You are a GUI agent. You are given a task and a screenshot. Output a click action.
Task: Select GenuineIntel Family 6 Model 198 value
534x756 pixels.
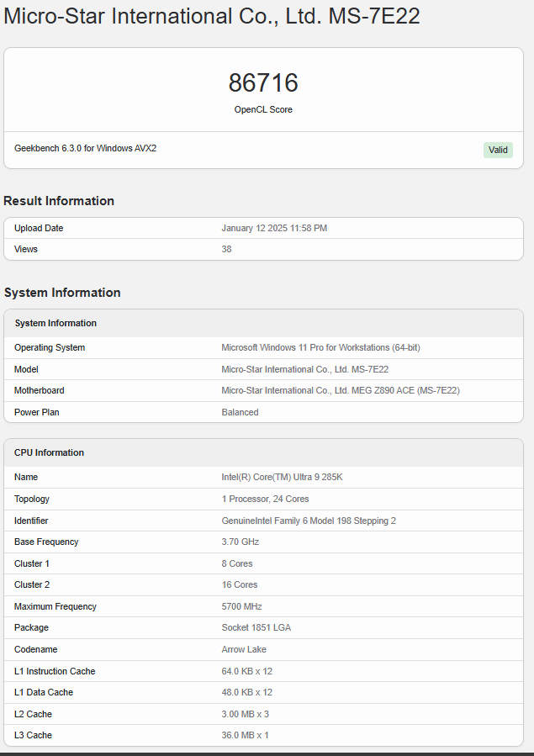click(309, 521)
